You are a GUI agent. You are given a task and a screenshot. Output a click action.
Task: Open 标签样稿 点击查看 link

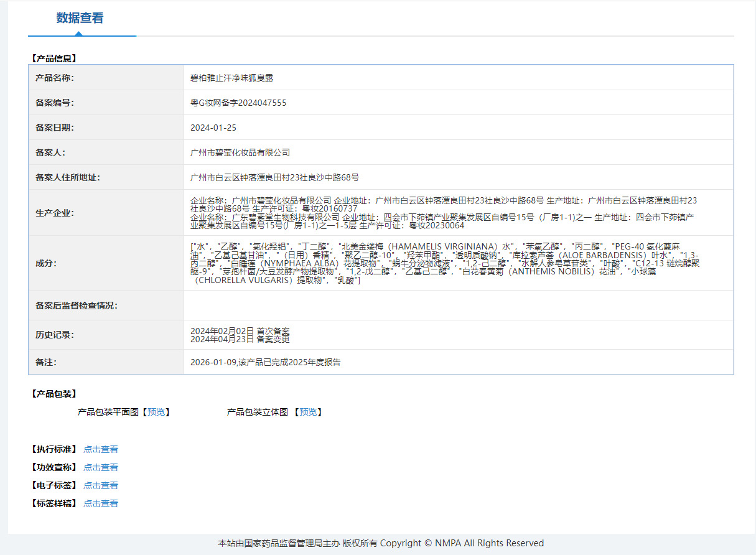point(101,503)
